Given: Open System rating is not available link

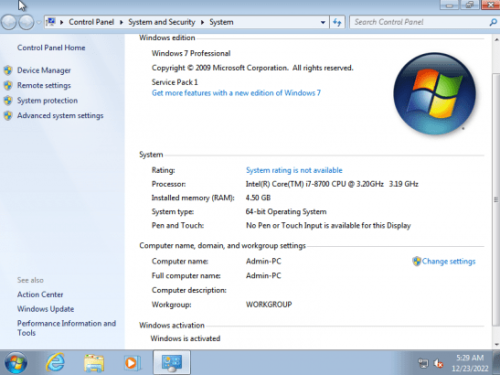Looking at the screenshot, I should [294, 170].
